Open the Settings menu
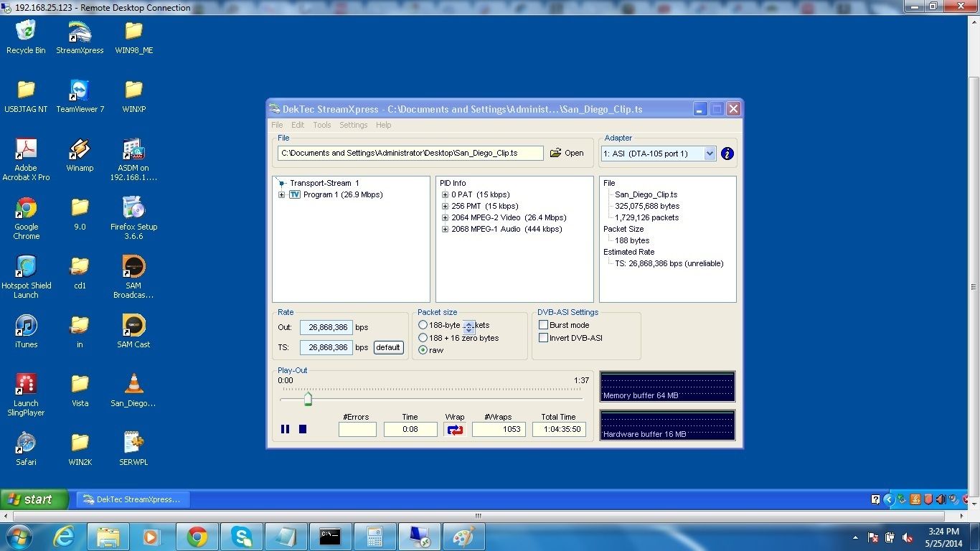Viewport: 980px width, 551px height. point(353,125)
